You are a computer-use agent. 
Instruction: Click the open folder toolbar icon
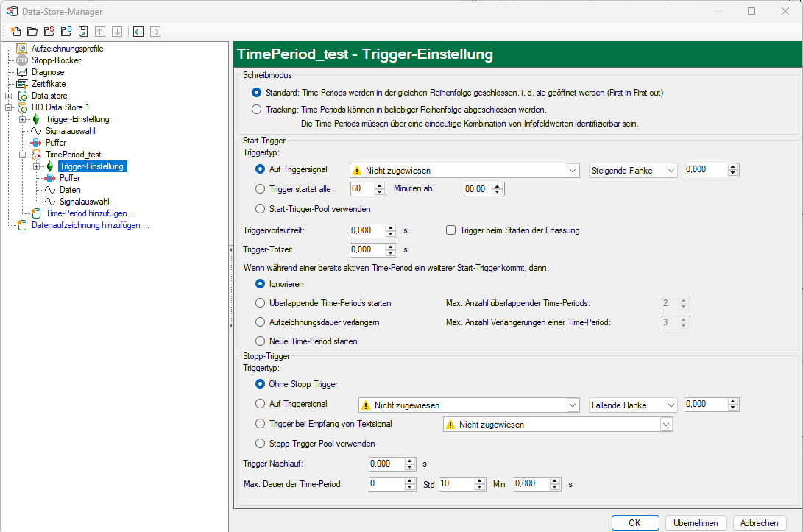click(32, 32)
